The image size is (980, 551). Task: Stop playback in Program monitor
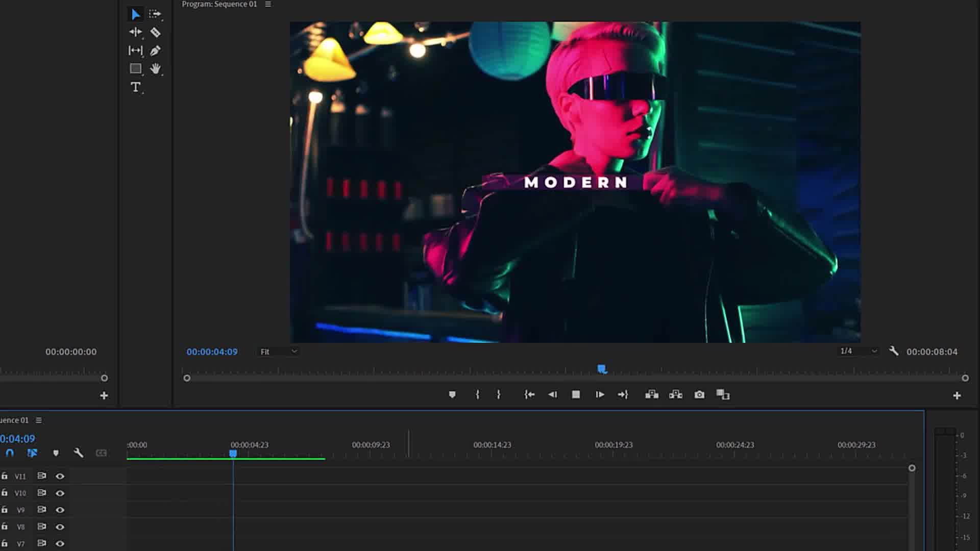[x=576, y=394]
